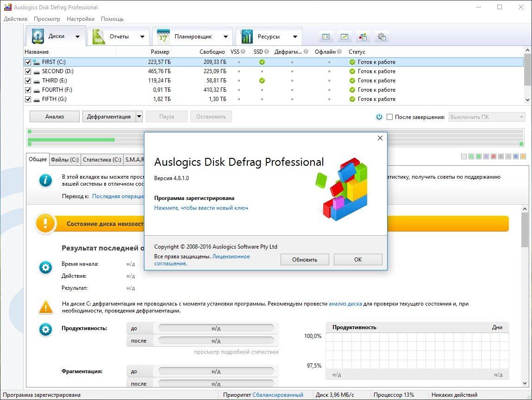Click the blue info icon

[45, 181]
